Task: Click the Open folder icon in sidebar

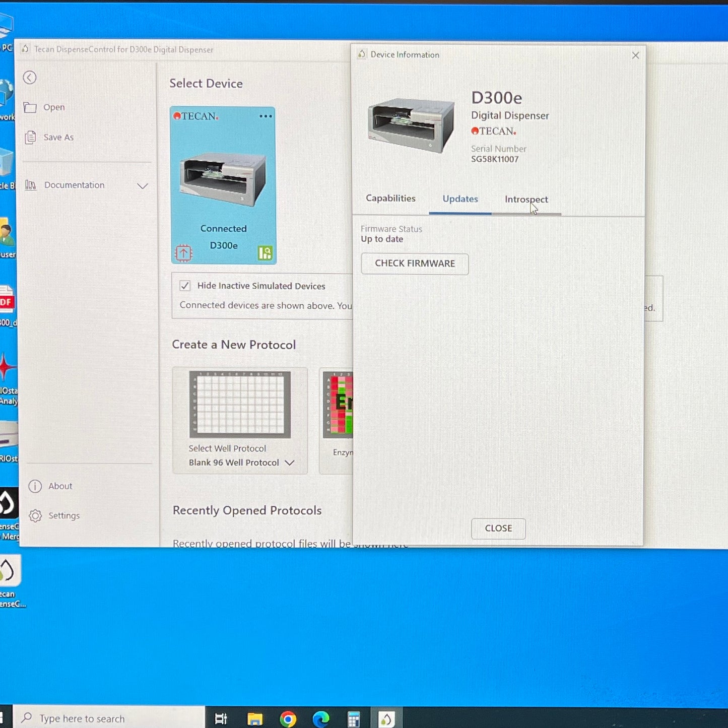Action: click(30, 107)
